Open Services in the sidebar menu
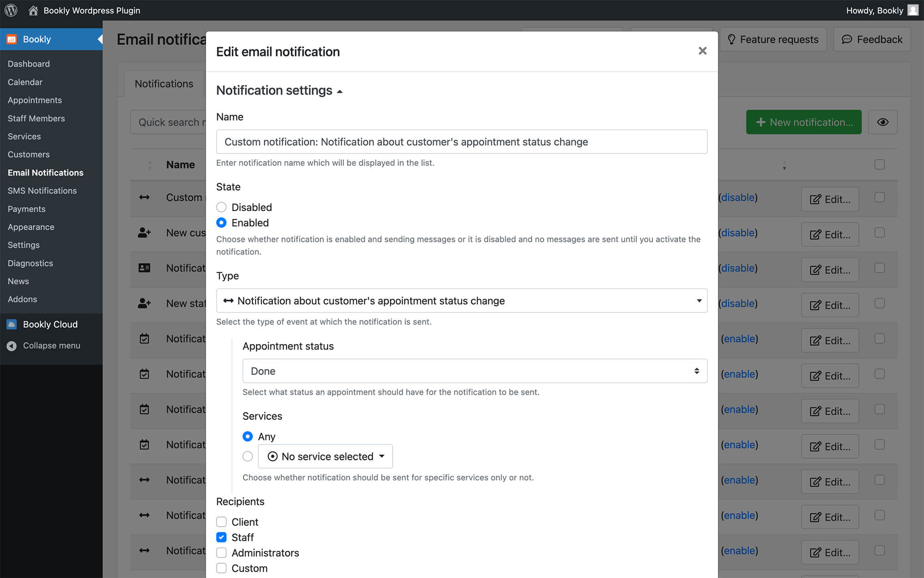924x578 pixels. tap(24, 136)
